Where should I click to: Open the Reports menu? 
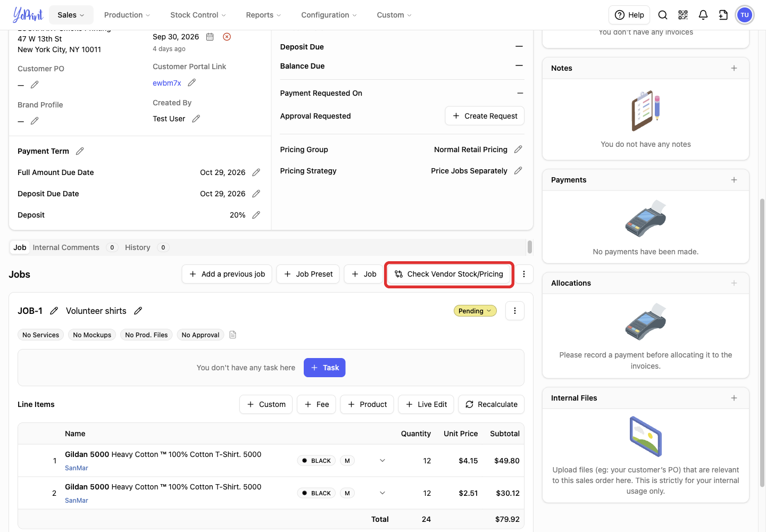pyautogui.click(x=263, y=15)
